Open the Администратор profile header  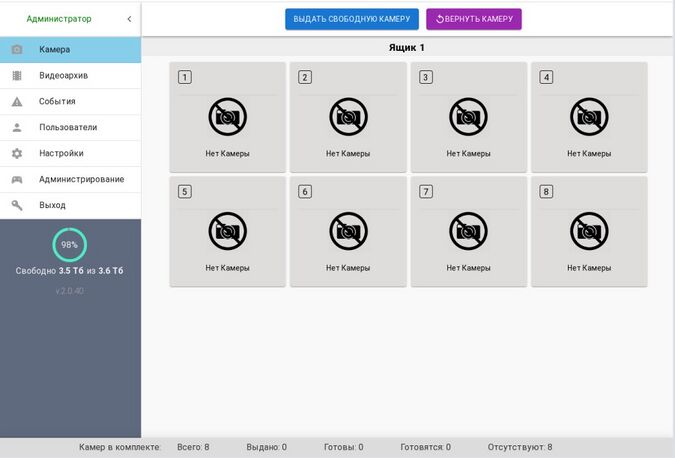(x=58, y=19)
